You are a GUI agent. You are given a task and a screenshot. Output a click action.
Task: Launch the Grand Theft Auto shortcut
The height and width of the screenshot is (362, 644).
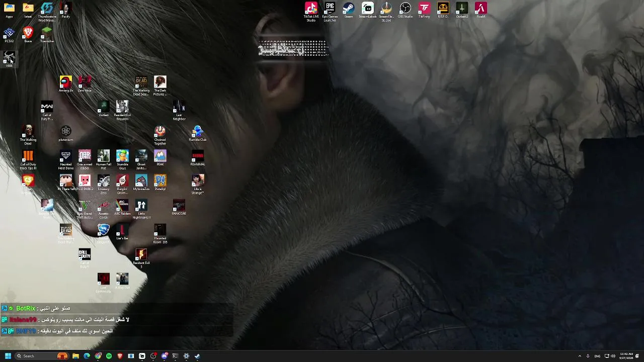pos(85,209)
